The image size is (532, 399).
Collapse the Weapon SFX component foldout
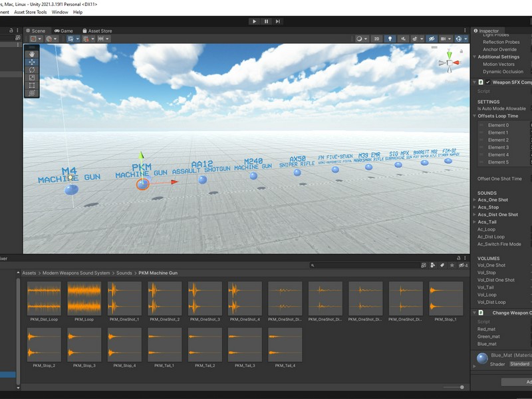pos(475,82)
